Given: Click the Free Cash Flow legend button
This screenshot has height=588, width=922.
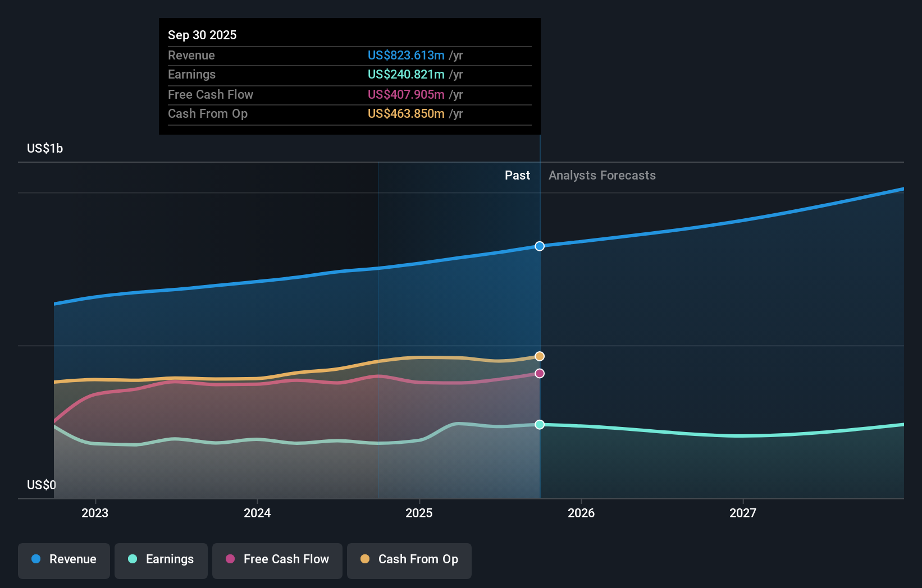Looking at the screenshot, I should coord(277,561).
